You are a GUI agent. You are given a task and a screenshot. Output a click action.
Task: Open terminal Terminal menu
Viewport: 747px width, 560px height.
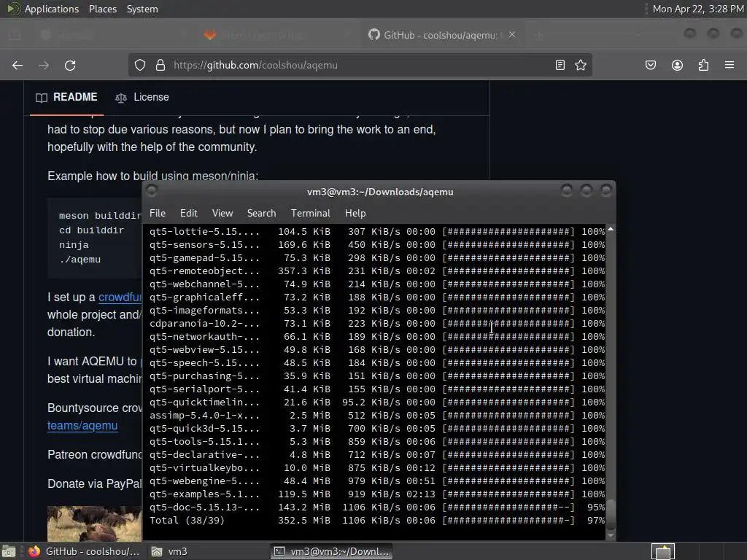311,214
